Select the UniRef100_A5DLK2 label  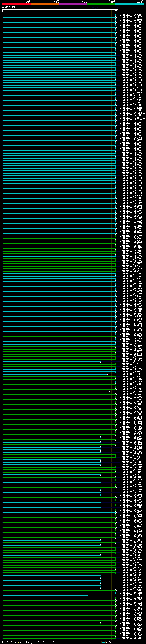tap(131, 382)
